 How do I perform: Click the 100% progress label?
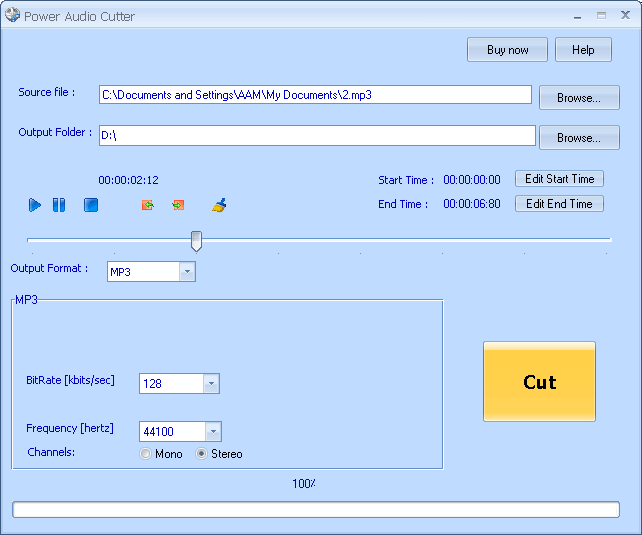point(304,484)
